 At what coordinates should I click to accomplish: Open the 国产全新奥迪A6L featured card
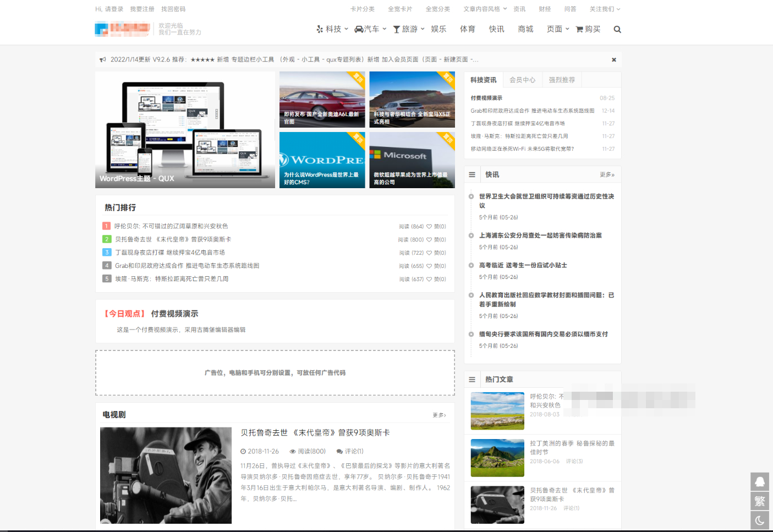pyautogui.click(x=322, y=100)
